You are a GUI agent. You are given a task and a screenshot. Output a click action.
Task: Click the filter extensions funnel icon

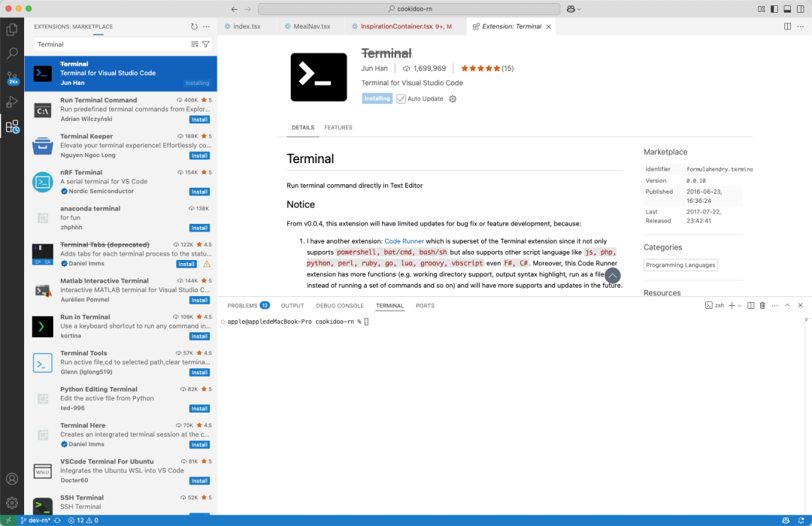click(206, 44)
